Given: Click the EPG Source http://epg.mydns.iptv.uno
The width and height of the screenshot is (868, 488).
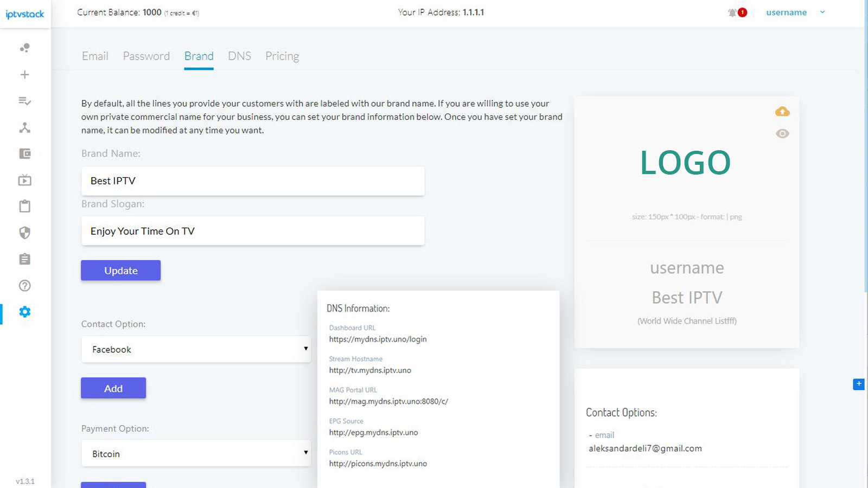Looking at the screenshot, I should (373, 433).
